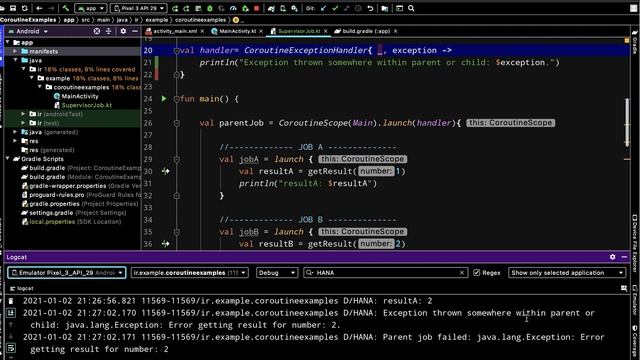Screen dimensions: 640x360
Task: Click the Sync Project with Gradle icon
Action: click(271, 8)
